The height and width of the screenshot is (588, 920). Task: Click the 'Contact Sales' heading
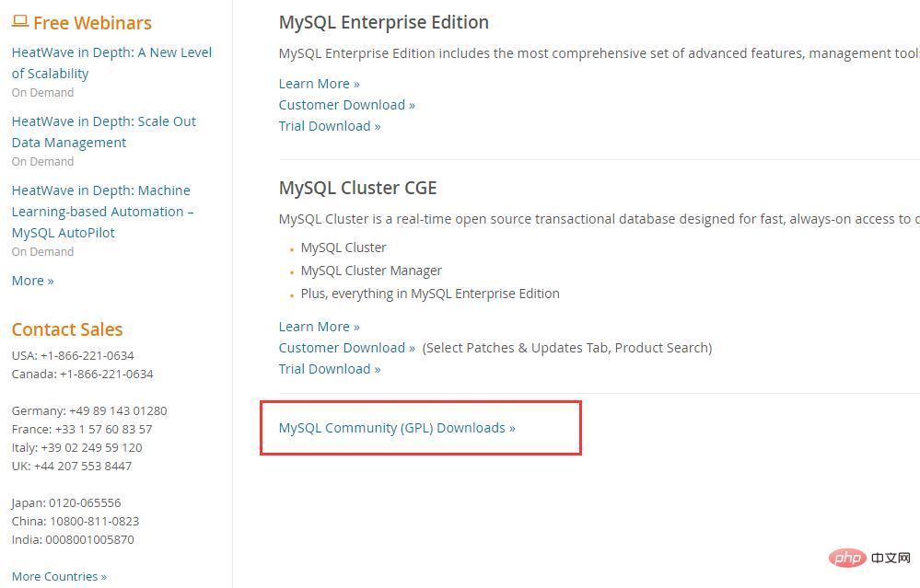point(67,329)
